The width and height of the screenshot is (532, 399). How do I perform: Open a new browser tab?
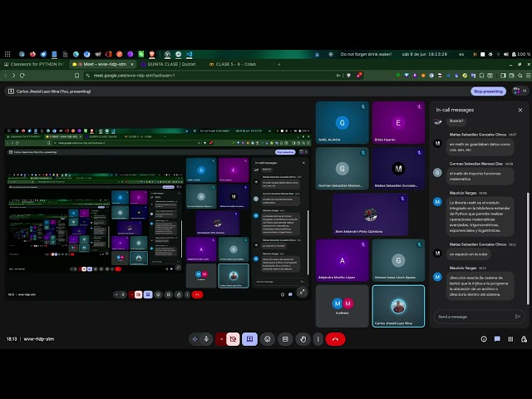pos(279,64)
